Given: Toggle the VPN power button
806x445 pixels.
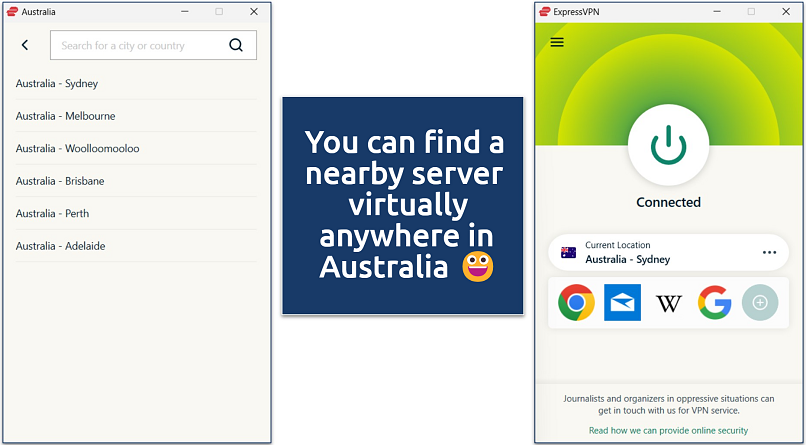Looking at the screenshot, I should pyautogui.click(x=668, y=144).
